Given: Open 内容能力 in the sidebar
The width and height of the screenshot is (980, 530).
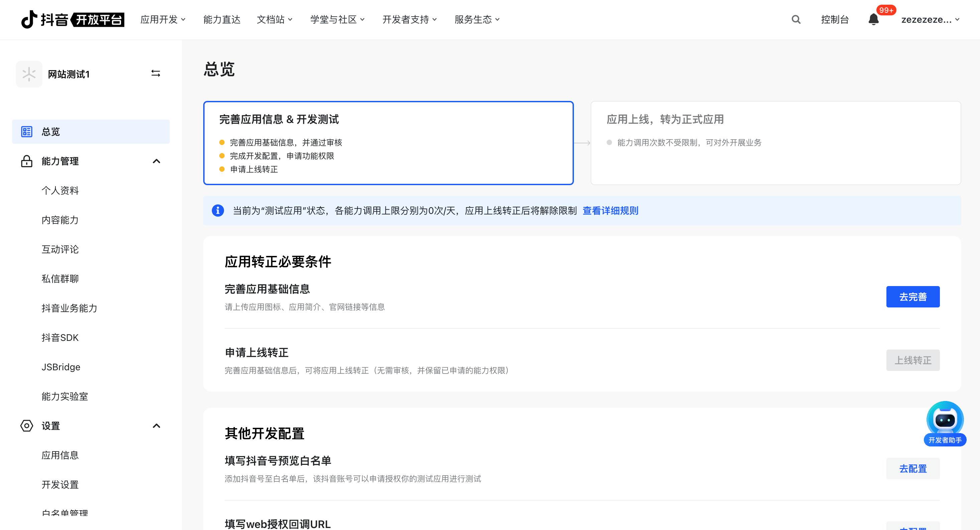Looking at the screenshot, I should tap(60, 220).
